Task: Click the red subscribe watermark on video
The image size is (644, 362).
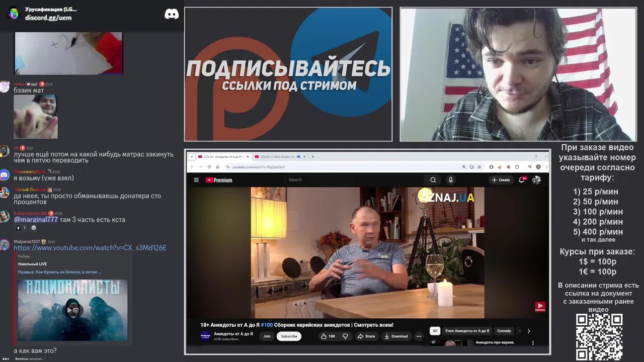Action: click(x=540, y=306)
